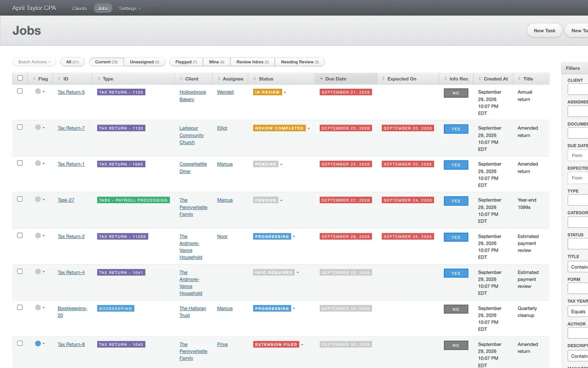Viewport: 588px width, 368px height.
Task: Sort by the Assignee column
Action: click(x=230, y=79)
